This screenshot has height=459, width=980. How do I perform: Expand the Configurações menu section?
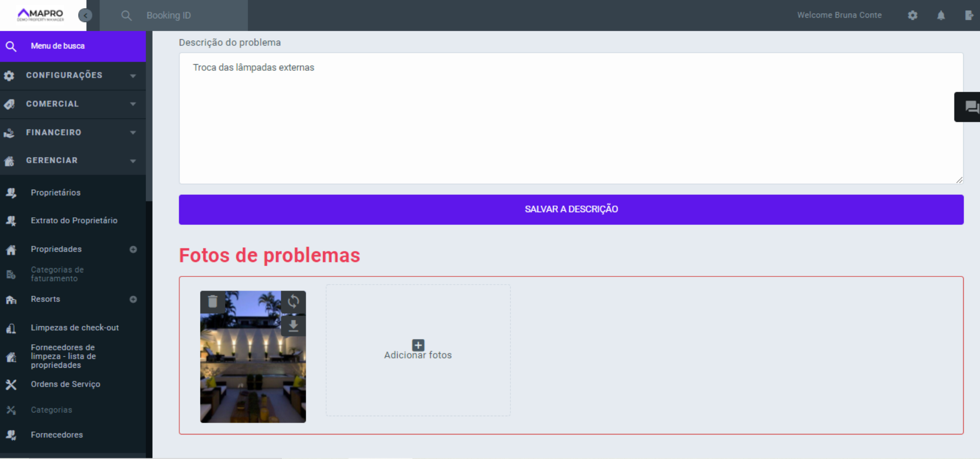click(133, 75)
